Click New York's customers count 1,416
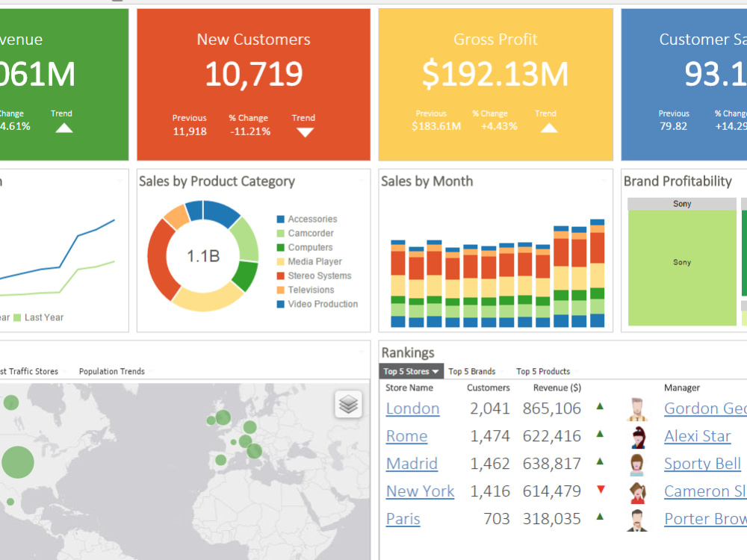This screenshot has width=747, height=560. [x=490, y=491]
